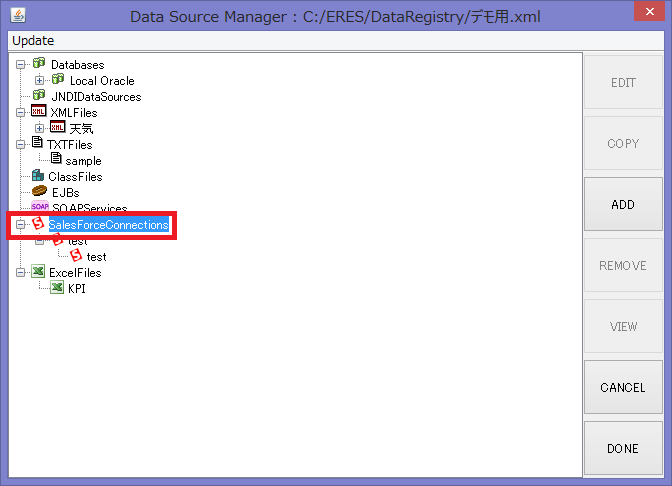This screenshot has width=672, height=486.
Task: Click the Java icon in the title bar
Action: [x=18, y=15]
